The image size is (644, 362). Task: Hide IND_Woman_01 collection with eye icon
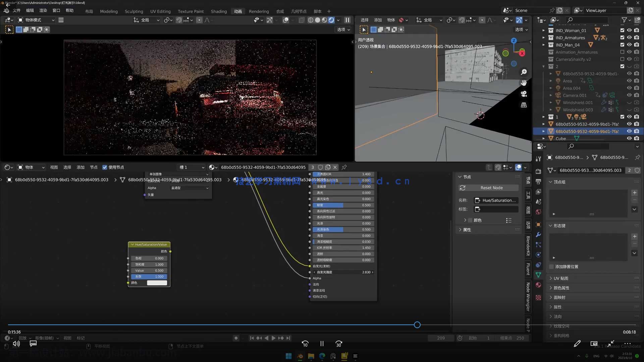[x=629, y=31]
